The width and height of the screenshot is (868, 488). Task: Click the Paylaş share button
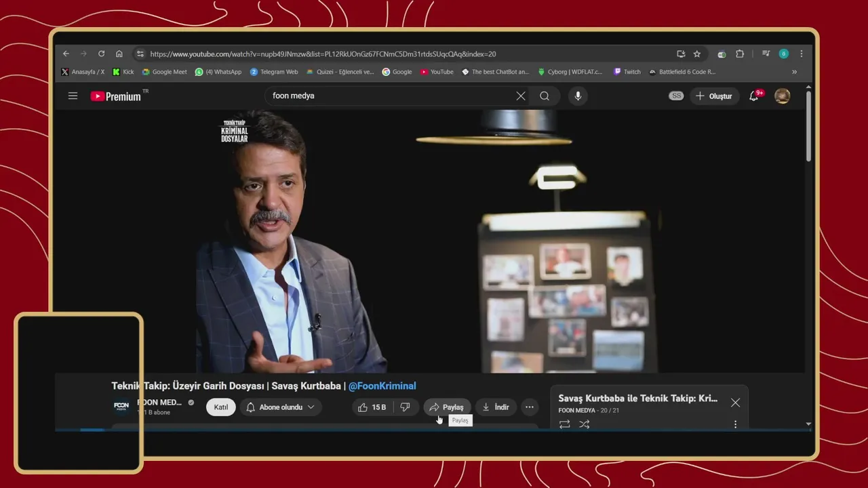click(447, 407)
